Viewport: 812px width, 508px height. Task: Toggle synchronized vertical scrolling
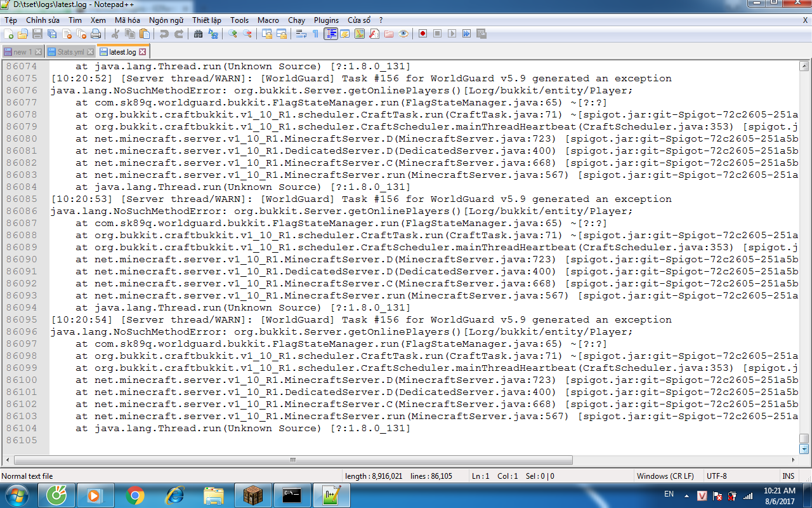pyautogui.click(x=267, y=34)
